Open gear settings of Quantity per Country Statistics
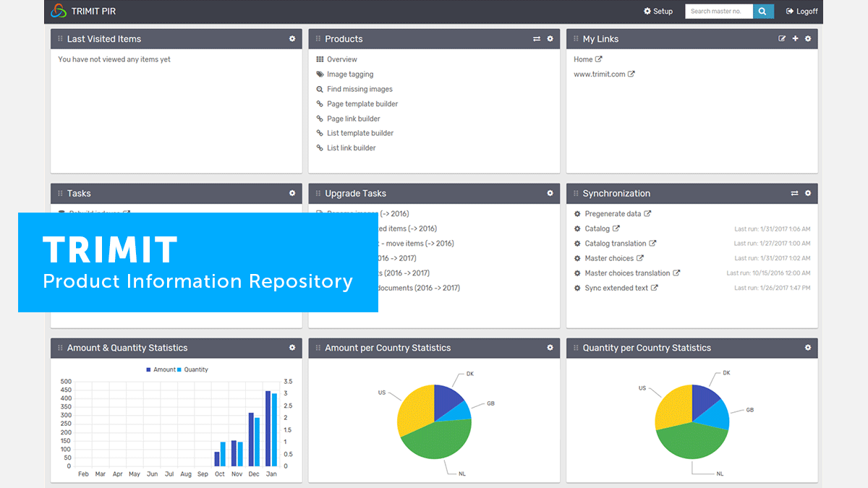The width and height of the screenshot is (868, 488). [x=808, y=348]
